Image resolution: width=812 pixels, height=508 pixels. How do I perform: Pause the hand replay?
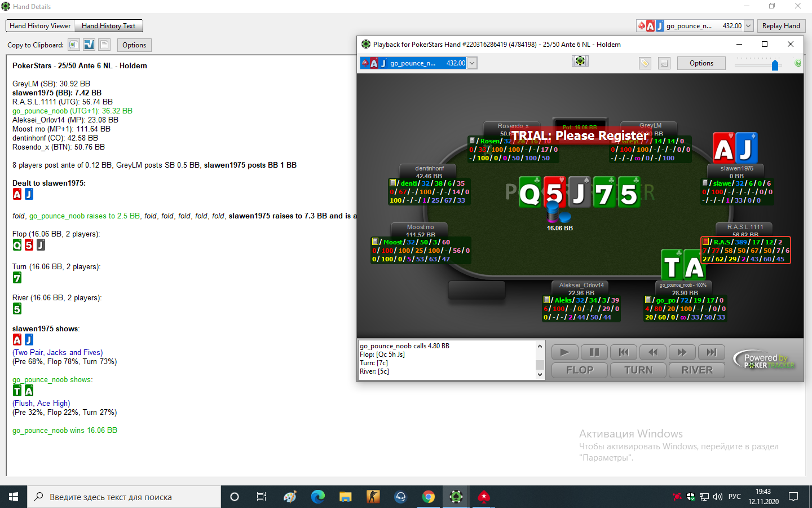594,352
